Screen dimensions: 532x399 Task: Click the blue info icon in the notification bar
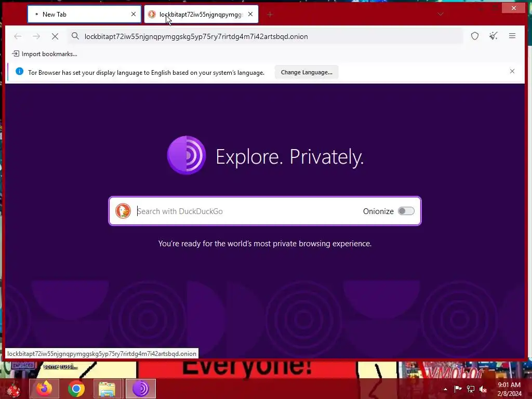click(x=19, y=72)
